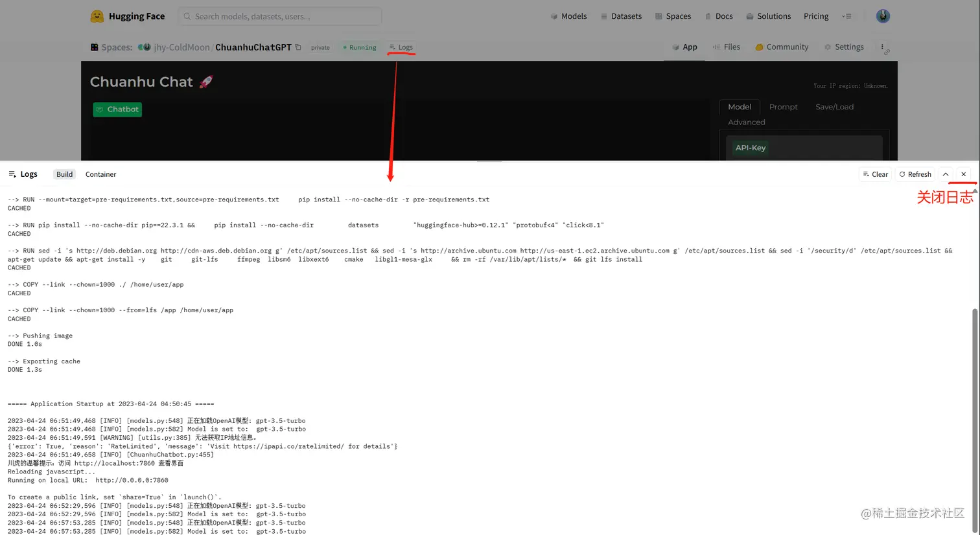Open the Logs button in header
Image resolution: width=980 pixels, height=535 pixels.
click(401, 47)
